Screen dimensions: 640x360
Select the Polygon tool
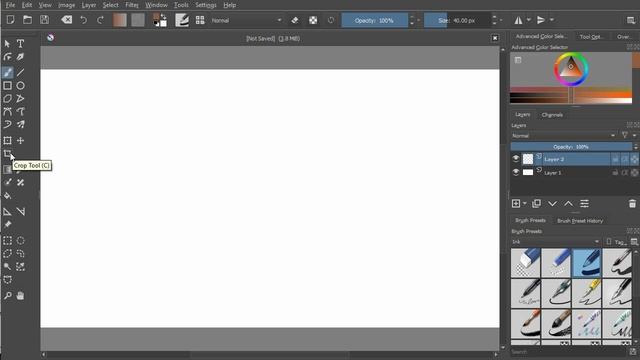[x=7, y=99]
